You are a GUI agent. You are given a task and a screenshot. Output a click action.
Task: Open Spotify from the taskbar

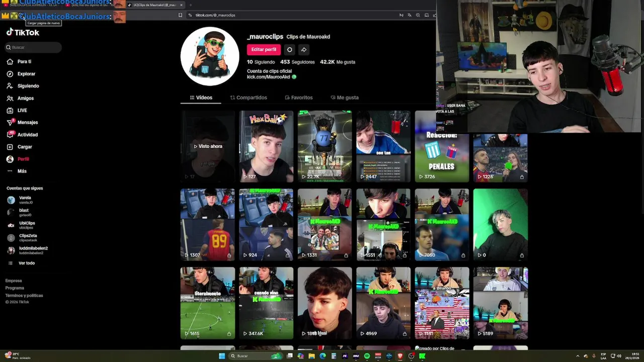(367, 356)
